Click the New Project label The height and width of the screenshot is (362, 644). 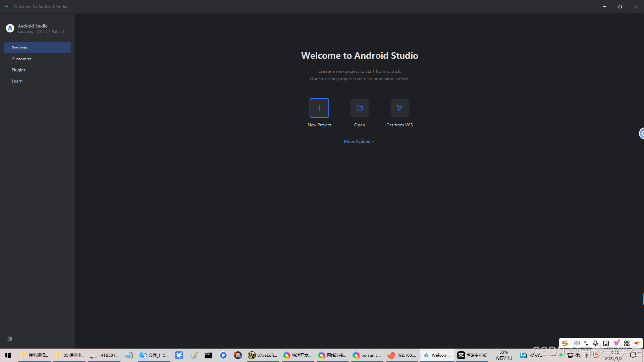tap(319, 125)
